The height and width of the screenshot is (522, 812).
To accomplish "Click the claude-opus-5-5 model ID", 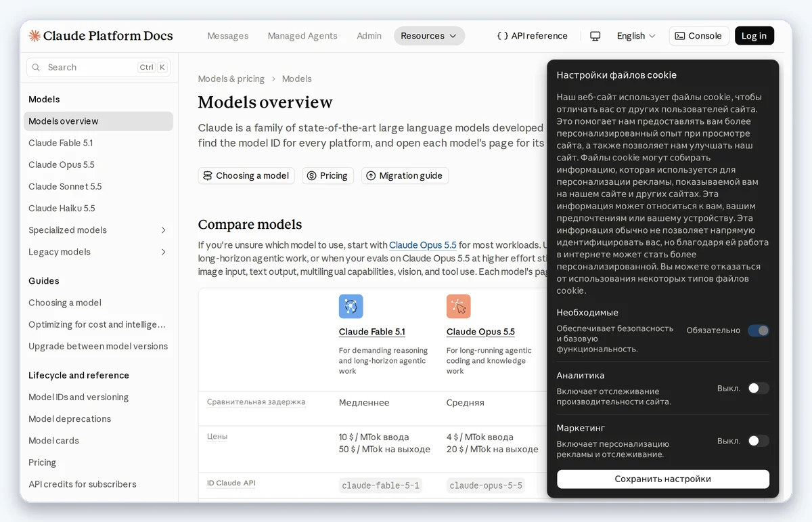I will point(486,485).
